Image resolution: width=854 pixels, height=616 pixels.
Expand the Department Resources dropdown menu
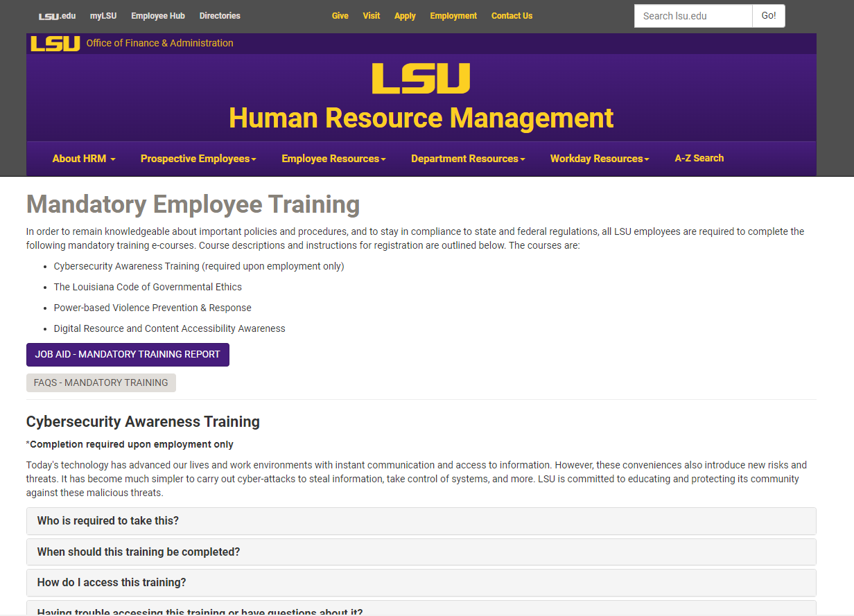(x=468, y=159)
